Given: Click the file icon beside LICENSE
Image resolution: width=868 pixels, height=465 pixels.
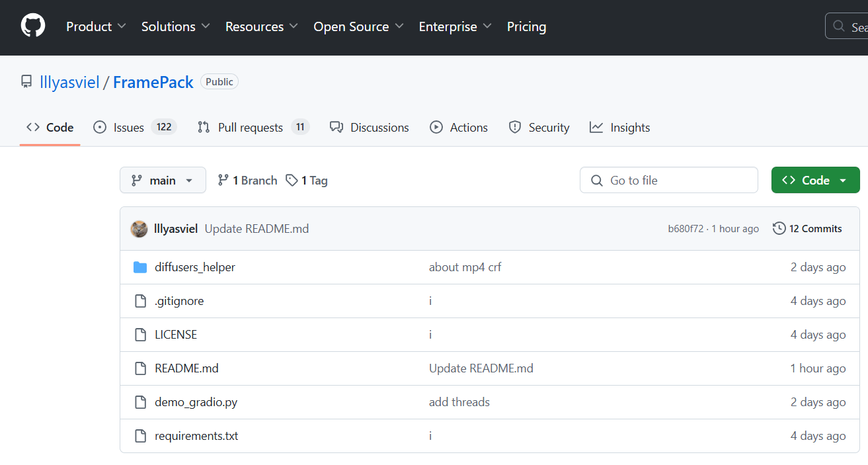Looking at the screenshot, I should [140, 335].
